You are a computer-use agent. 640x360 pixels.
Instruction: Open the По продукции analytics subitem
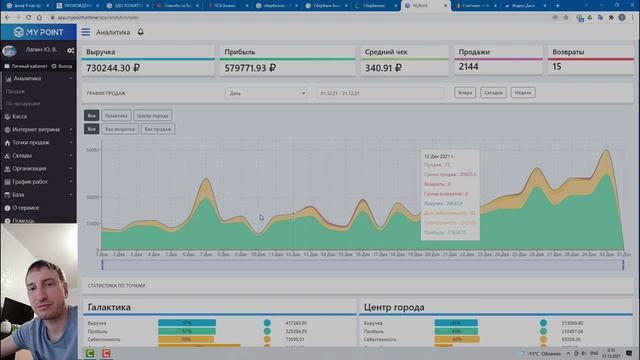[x=23, y=104]
